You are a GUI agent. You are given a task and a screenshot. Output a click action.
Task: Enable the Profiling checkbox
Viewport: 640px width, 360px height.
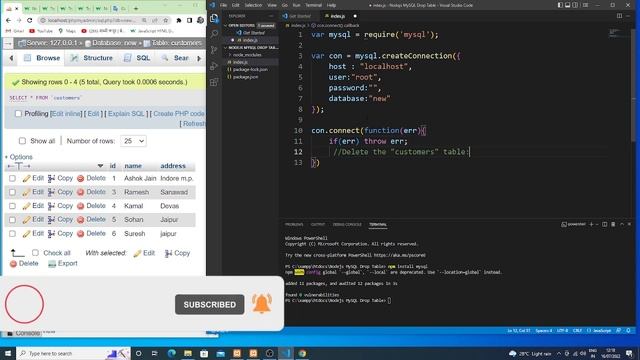(x=18, y=114)
